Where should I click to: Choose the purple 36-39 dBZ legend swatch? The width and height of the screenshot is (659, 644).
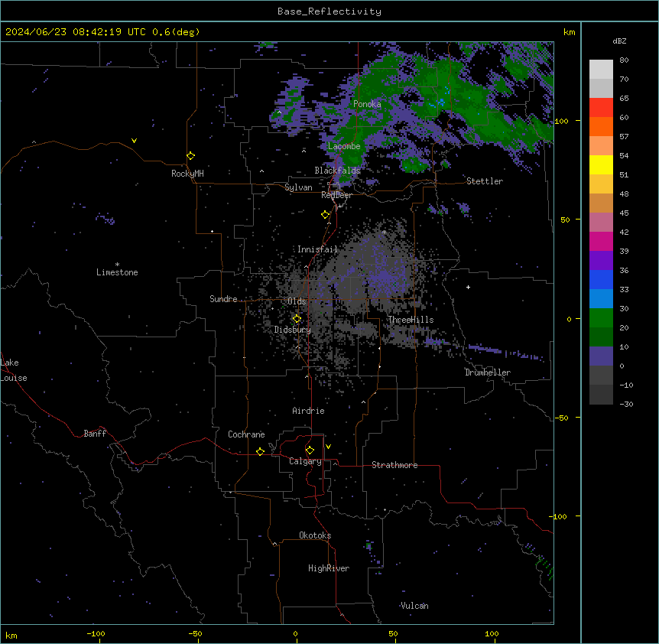[x=601, y=261]
